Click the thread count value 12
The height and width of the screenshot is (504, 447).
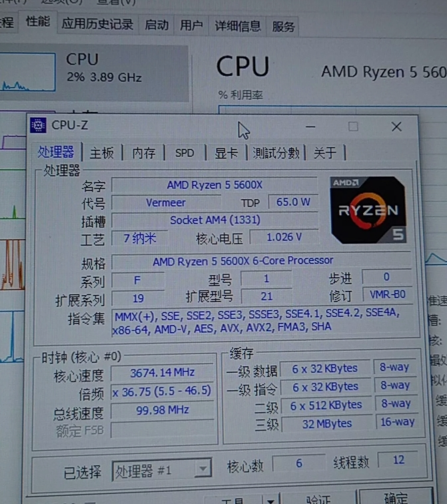(x=399, y=460)
